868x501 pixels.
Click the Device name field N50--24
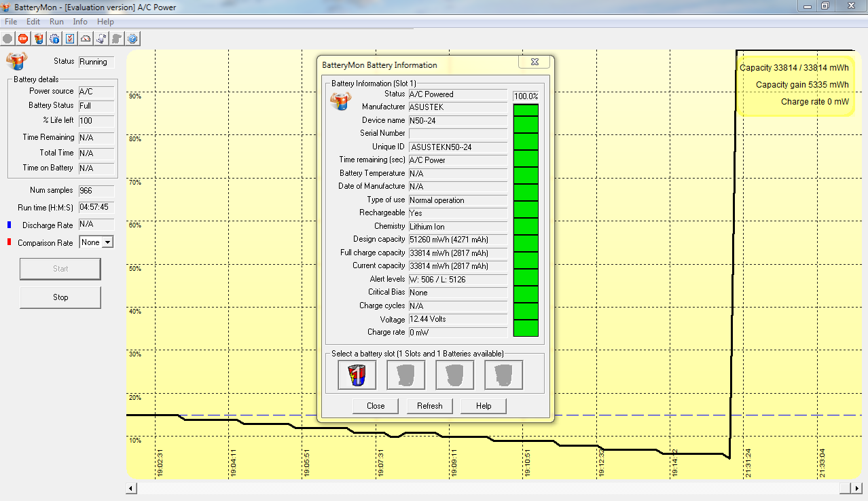[458, 121]
